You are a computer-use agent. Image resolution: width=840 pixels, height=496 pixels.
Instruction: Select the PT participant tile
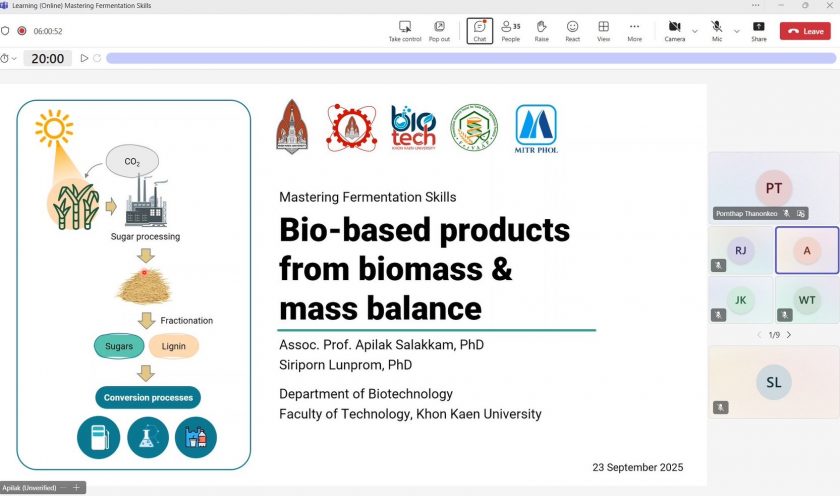click(x=773, y=187)
